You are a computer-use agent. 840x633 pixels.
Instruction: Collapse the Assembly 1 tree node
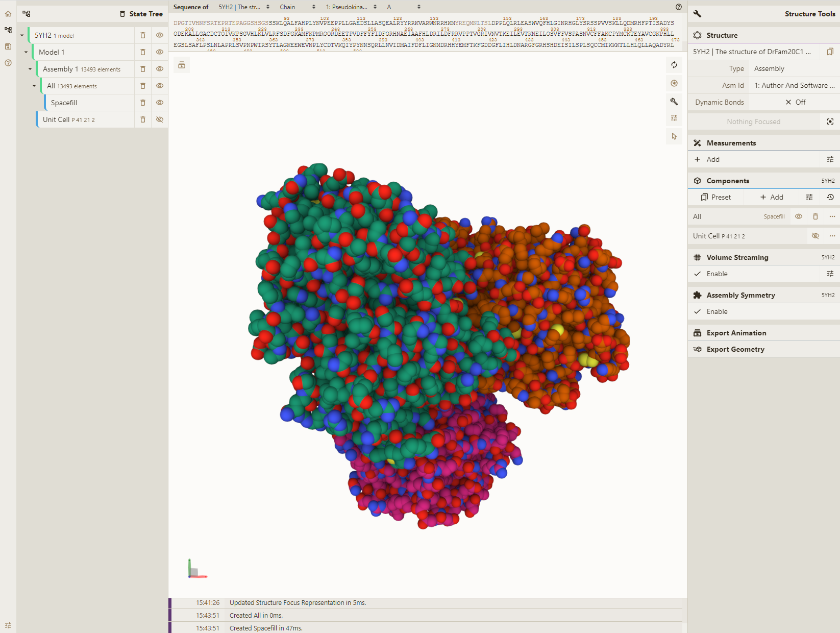pos(30,69)
